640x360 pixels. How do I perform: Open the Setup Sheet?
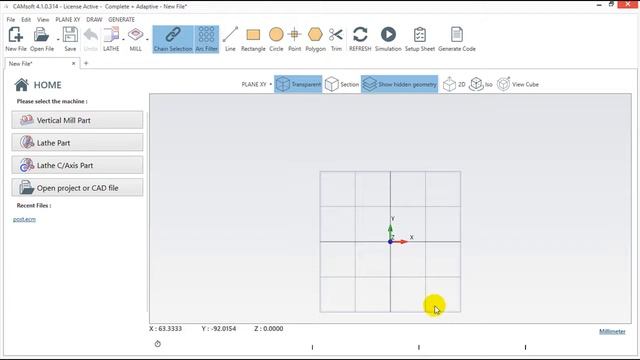pyautogui.click(x=420, y=39)
